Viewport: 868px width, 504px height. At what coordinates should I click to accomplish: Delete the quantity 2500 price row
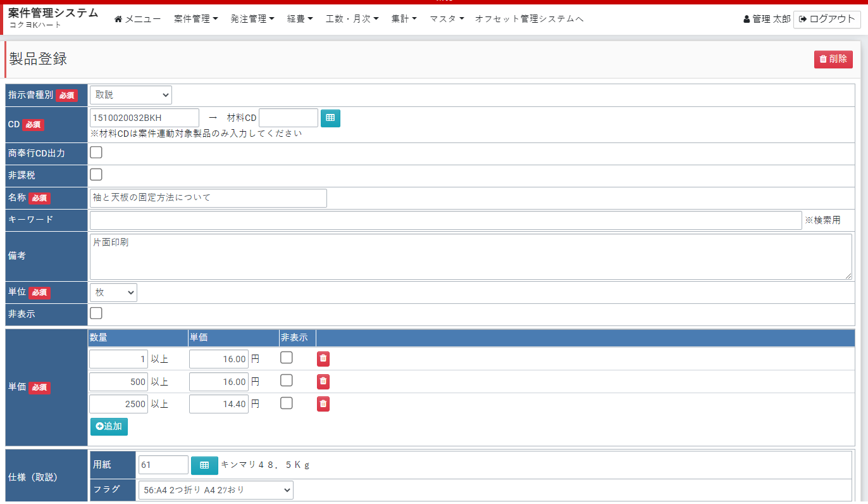(x=323, y=403)
